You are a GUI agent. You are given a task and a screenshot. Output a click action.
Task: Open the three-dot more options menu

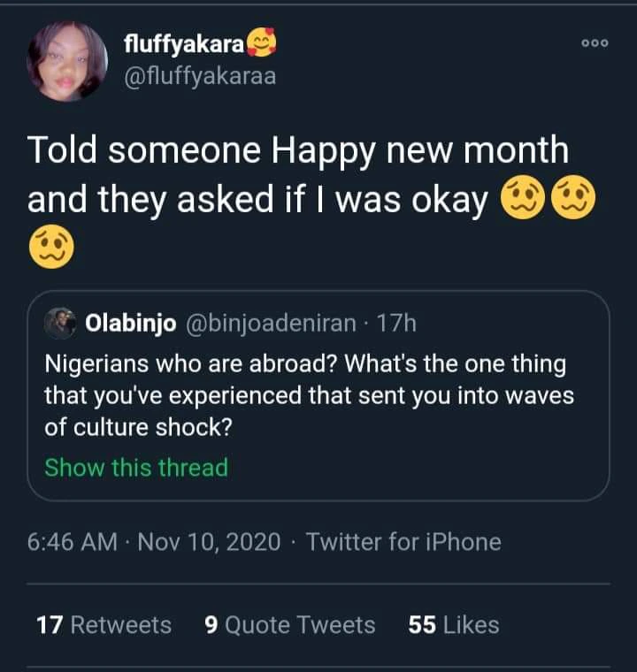point(594,44)
